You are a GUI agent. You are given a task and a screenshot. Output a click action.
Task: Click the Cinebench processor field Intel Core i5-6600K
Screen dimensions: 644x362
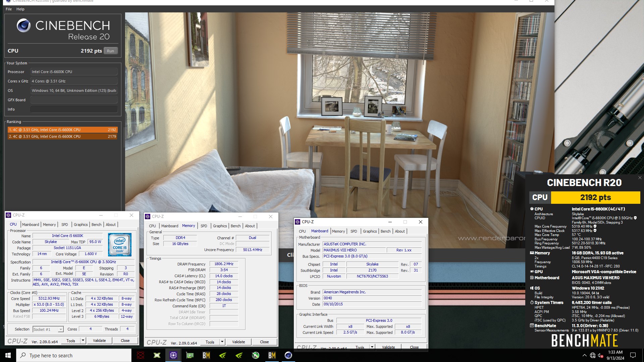(74, 72)
